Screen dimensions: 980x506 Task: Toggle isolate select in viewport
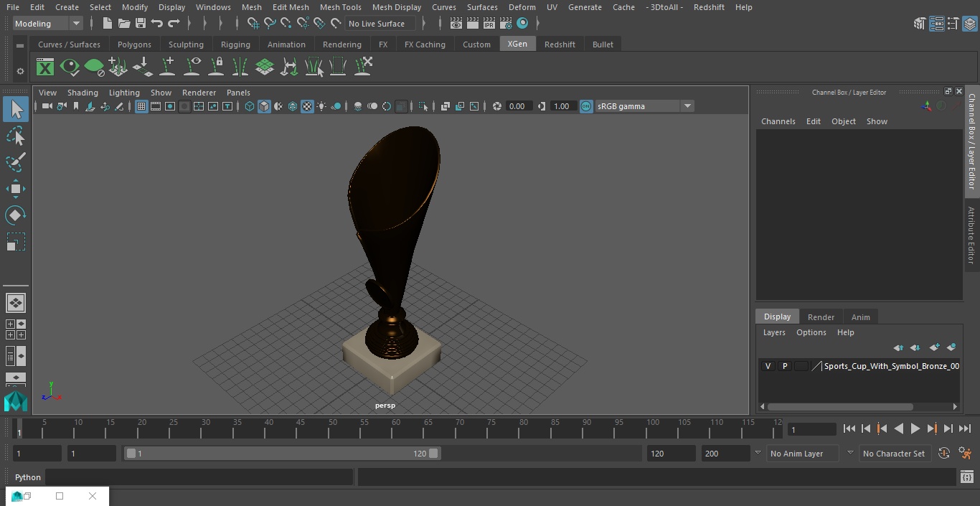tap(423, 106)
